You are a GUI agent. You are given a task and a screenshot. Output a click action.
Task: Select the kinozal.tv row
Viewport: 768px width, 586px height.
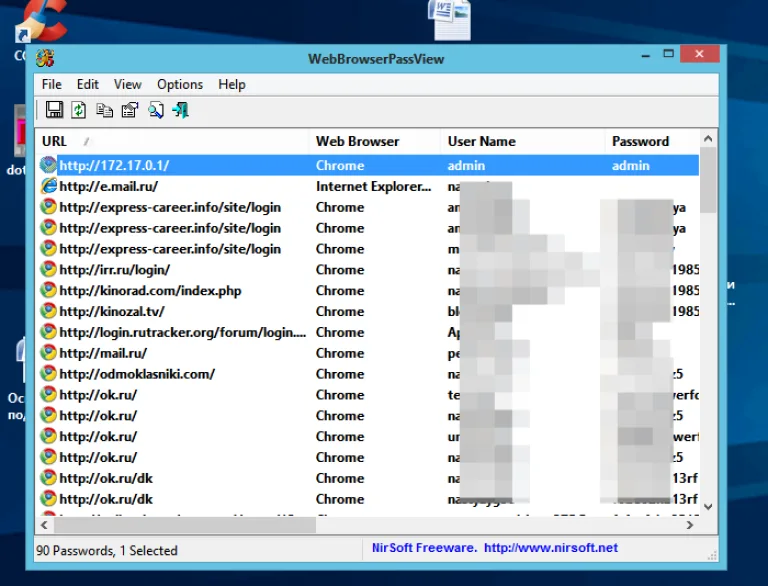(369, 311)
